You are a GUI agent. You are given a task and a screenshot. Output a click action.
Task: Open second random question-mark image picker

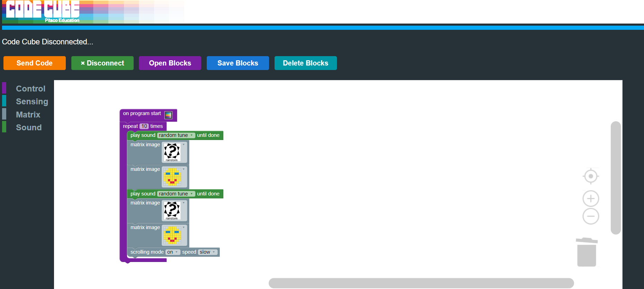[x=174, y=210]
